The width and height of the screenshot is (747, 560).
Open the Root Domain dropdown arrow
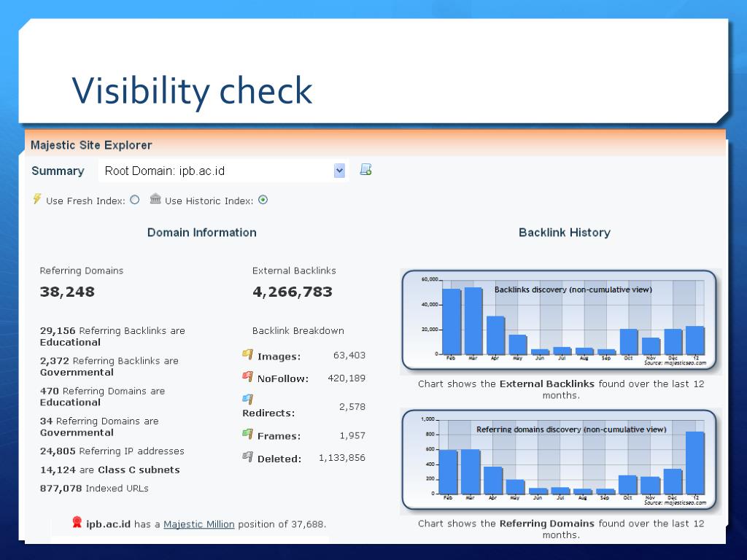339,171
